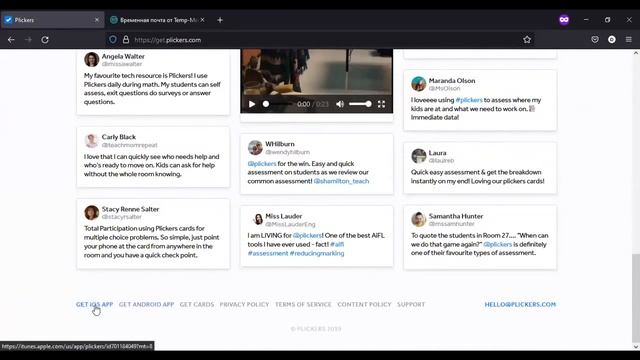Click the #assessment hashtag link

click(268, 253)
